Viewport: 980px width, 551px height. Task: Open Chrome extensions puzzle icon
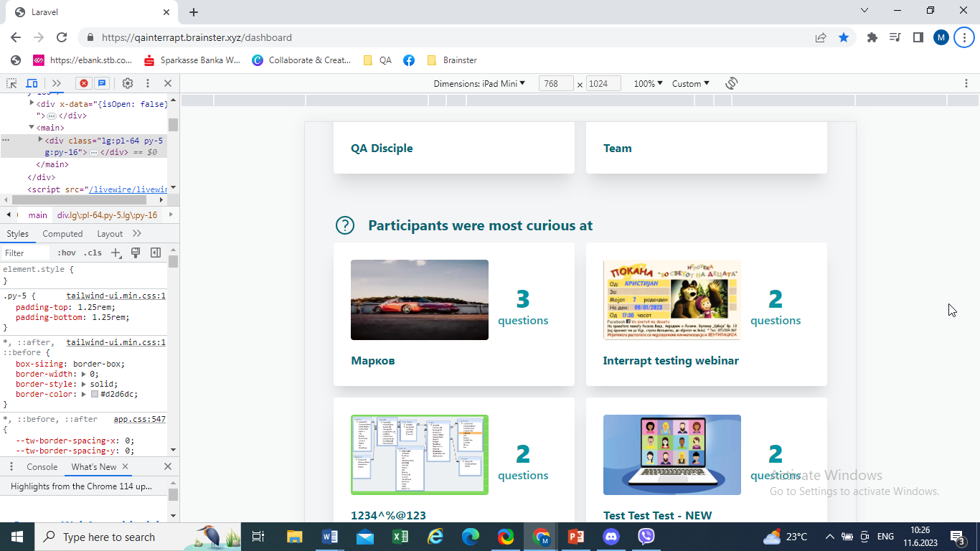click(x=872, y=37)
